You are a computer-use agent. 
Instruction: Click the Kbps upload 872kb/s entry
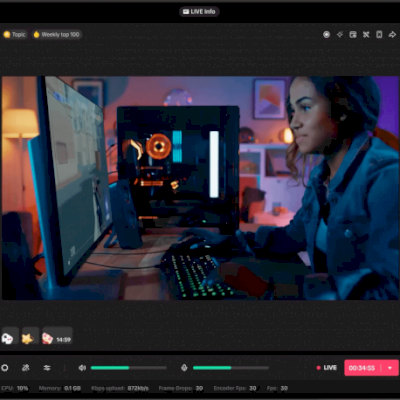120,388
